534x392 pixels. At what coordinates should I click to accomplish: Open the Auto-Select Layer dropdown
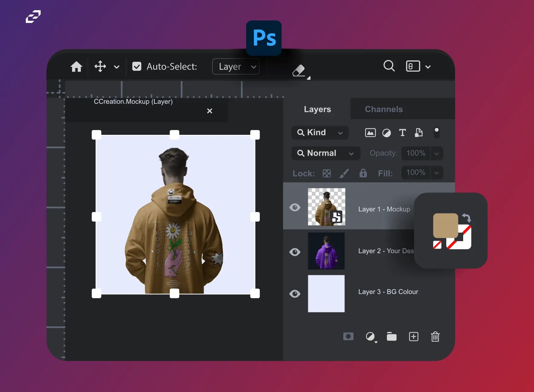(236, 67)
